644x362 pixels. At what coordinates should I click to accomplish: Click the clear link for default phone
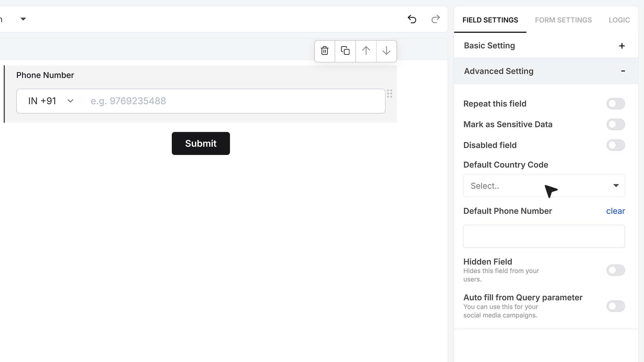click(x=615, y=211)
